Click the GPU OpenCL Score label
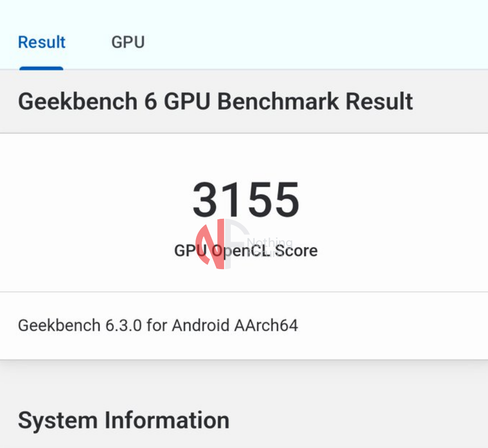The height and width of the screenshot is (448, 488). pyautogui.click(x=246, y=251)
